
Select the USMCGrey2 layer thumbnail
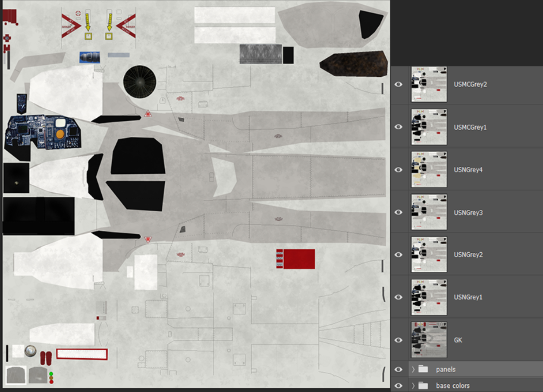coord(429,85)
